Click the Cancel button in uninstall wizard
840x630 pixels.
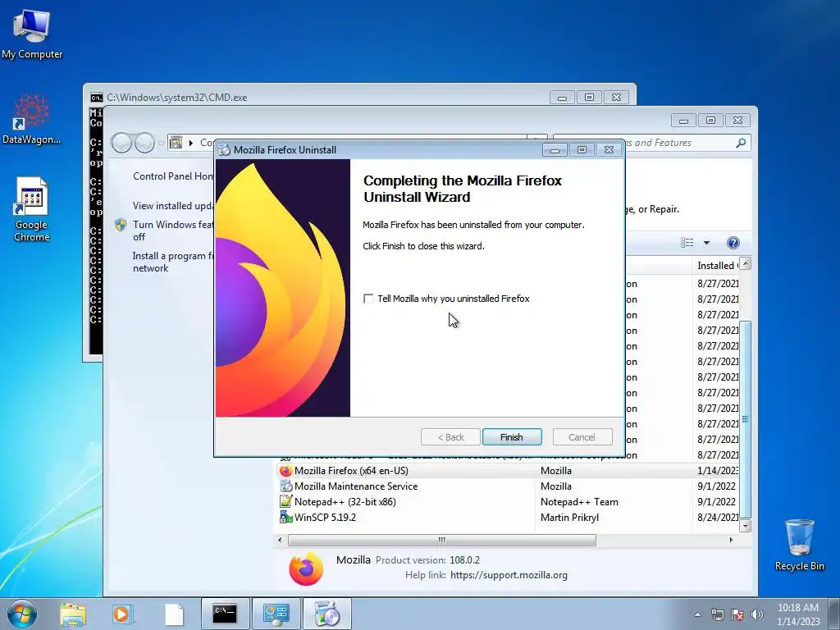582,437
